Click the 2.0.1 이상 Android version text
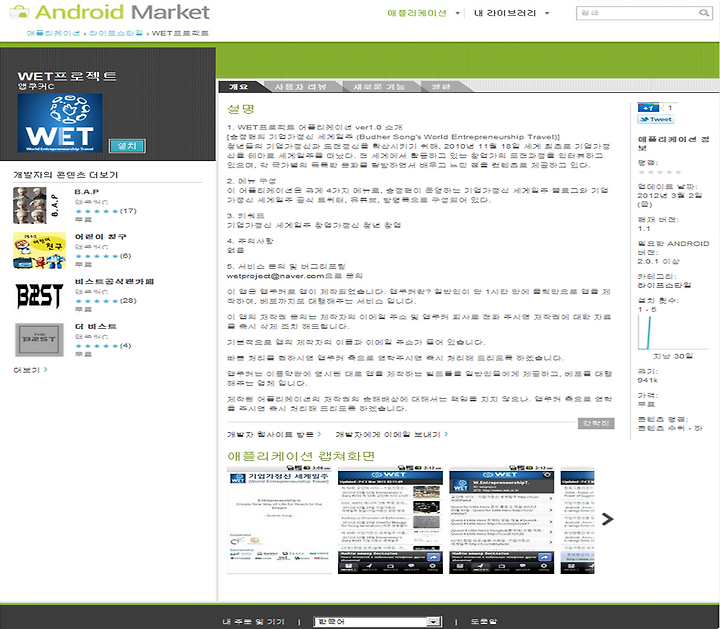 pyautogui.click(x=658, y=261)
